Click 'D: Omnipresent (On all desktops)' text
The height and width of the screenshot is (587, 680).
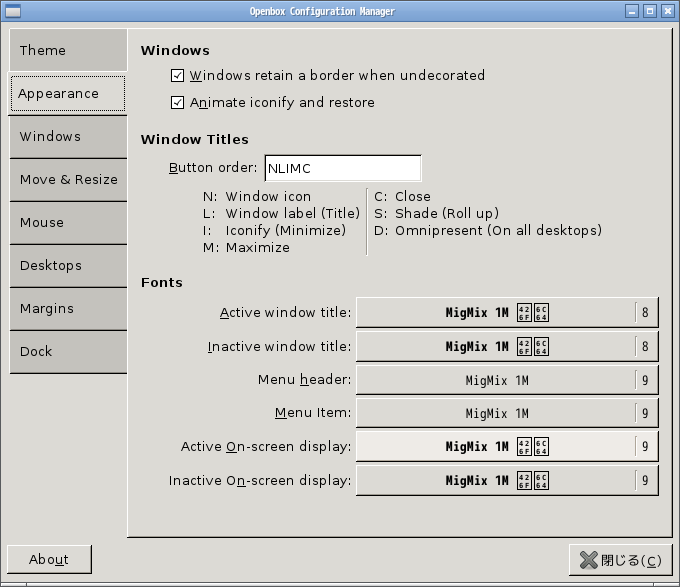488,230
